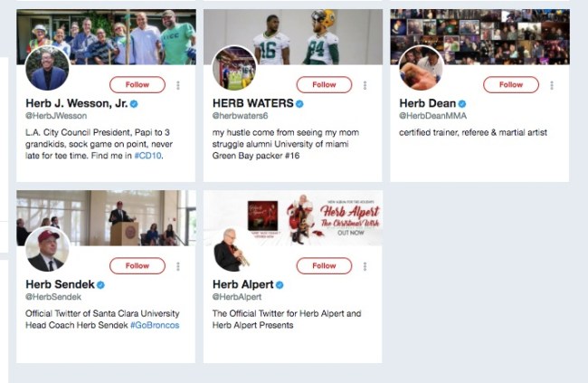Show more actions for Herb Sendek
Image resolution: width=588 pixels, height=383 pixels.
pyautogui.click(x=178, y=266)
